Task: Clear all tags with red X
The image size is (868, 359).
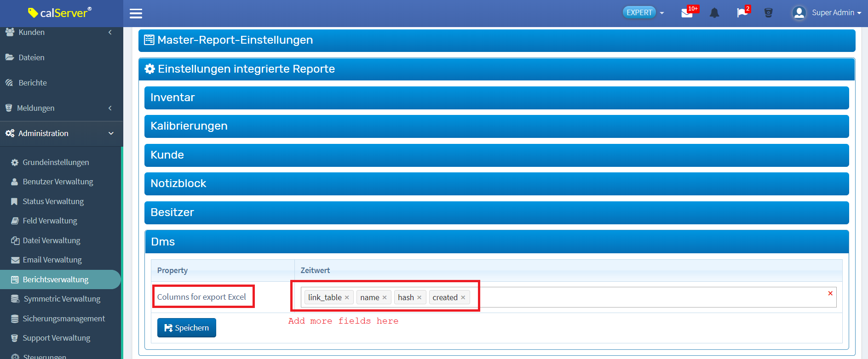Action: pos(830,293)
